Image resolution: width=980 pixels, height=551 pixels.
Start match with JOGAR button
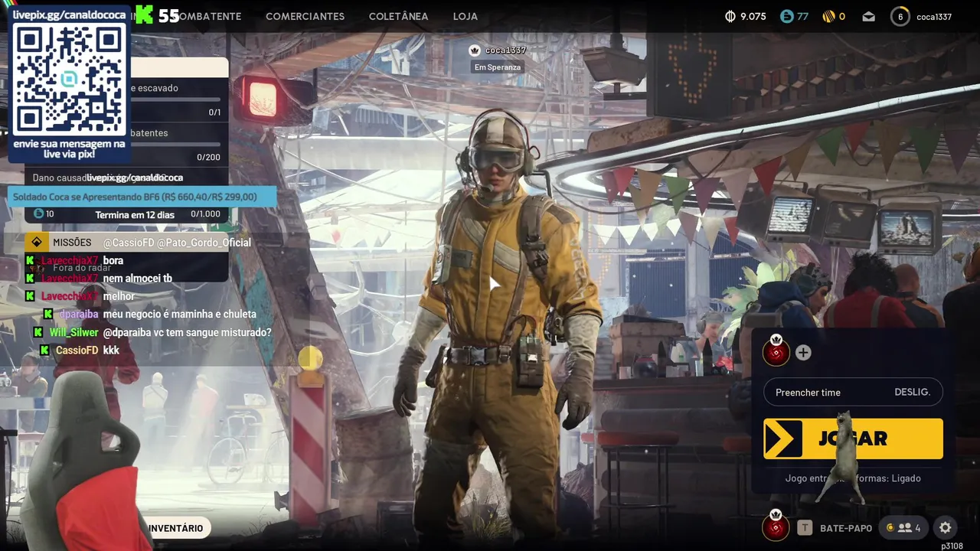pos(853,439)
